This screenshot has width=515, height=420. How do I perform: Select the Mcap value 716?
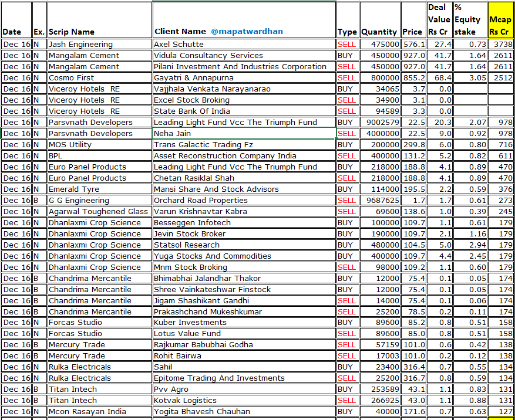(500, 145)
